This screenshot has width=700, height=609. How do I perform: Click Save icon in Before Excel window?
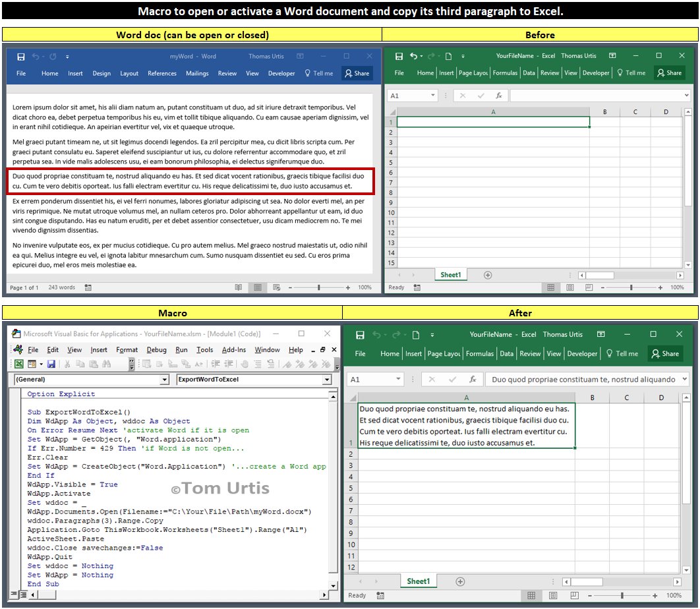(399, 56)
